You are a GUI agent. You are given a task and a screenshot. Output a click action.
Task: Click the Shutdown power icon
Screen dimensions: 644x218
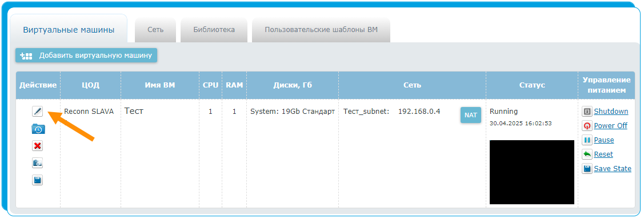pyautogui.click(x=587, y=112)
